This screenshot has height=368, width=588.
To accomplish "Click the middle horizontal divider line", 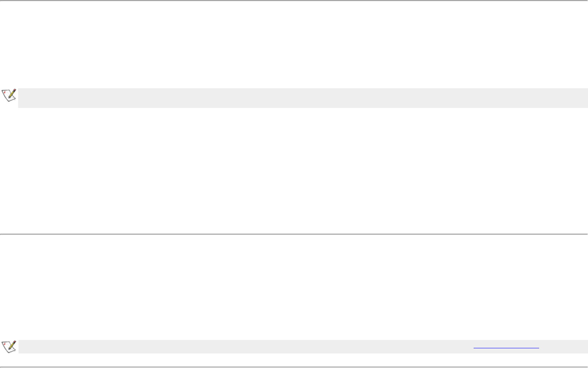I will click(294, 234).
